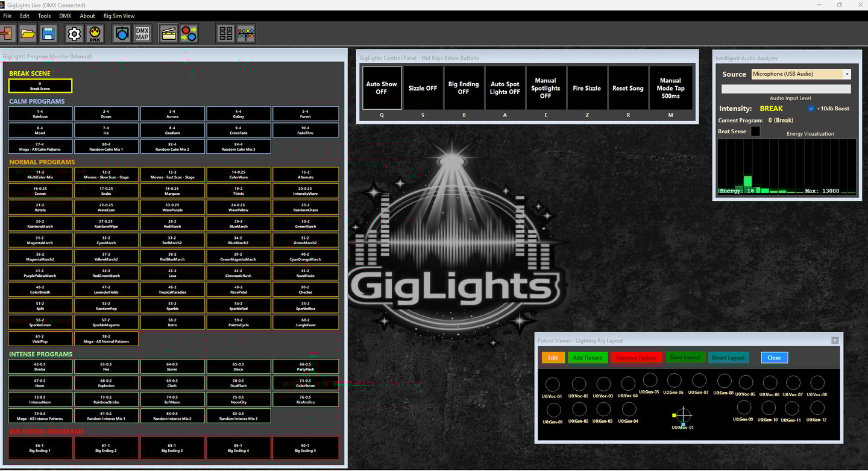Screen dimensions: 868x471
Task: Select the 78-2 Mega All Normal Patterns
Action: (106, 339)
